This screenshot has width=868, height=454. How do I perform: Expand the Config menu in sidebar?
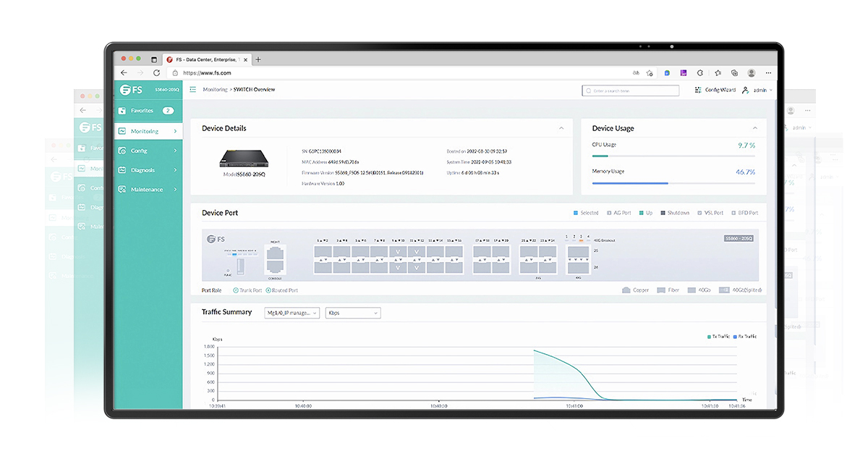(x=148, y=151)
